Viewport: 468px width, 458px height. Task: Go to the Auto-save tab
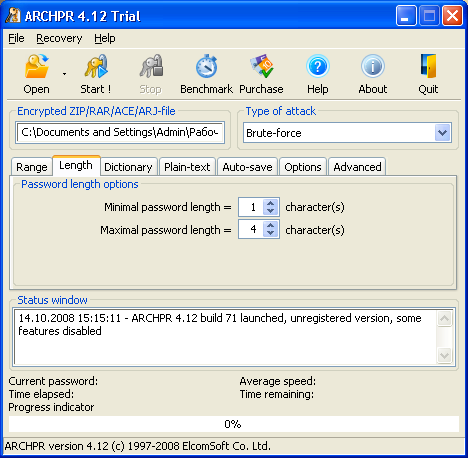click(x=247, y=167)
